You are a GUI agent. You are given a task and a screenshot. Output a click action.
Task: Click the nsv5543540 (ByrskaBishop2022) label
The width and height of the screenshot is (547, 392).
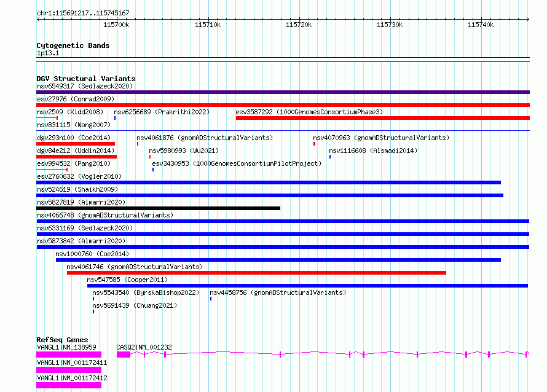pyautogui.click(x=146, y=292)
